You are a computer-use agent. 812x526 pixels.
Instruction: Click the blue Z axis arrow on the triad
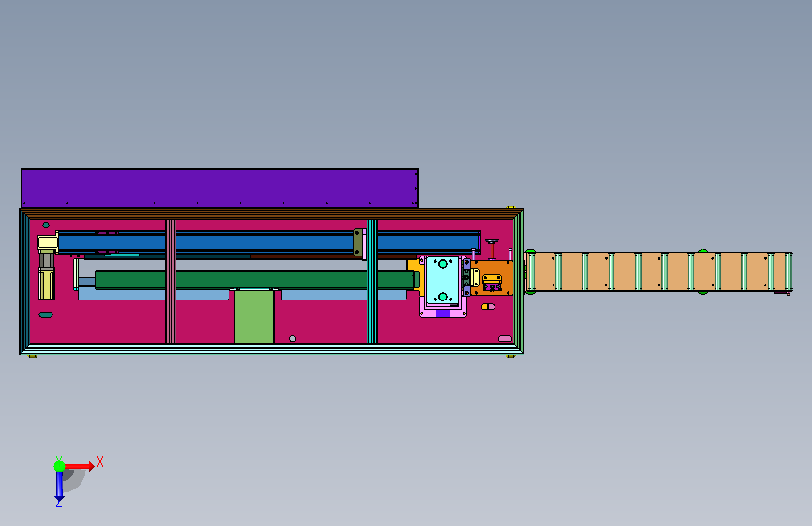point(59,488)
